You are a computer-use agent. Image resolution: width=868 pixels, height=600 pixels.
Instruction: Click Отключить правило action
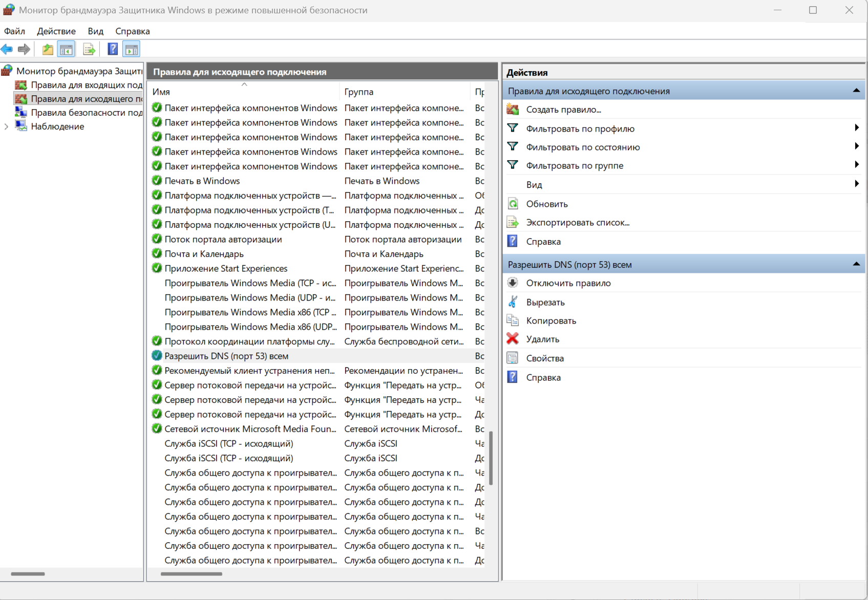(568, 283)
